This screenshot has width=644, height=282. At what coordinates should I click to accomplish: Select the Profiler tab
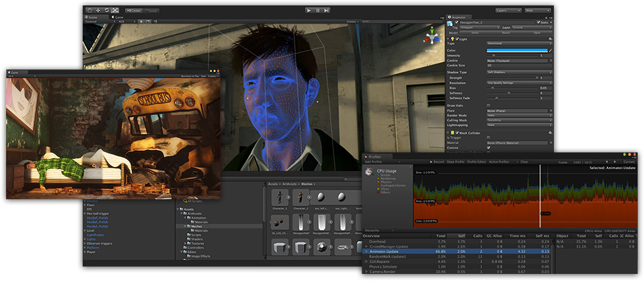[375, 156]
